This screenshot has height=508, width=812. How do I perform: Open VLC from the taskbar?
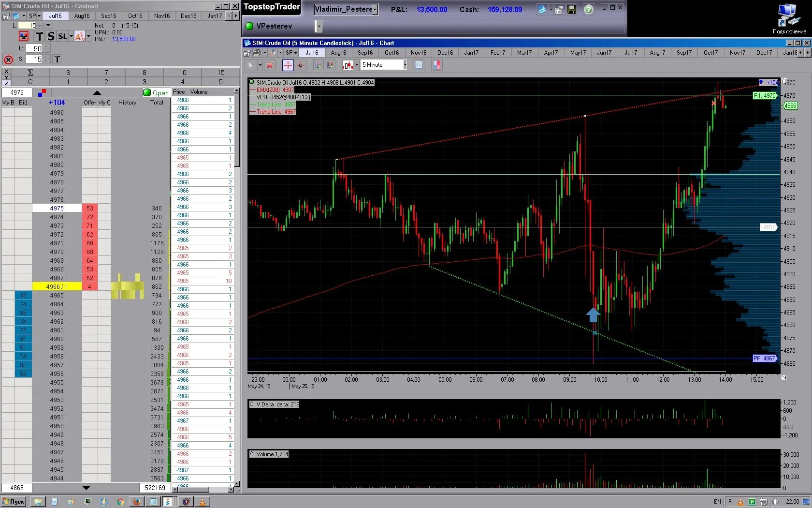[x=202, y=502]
